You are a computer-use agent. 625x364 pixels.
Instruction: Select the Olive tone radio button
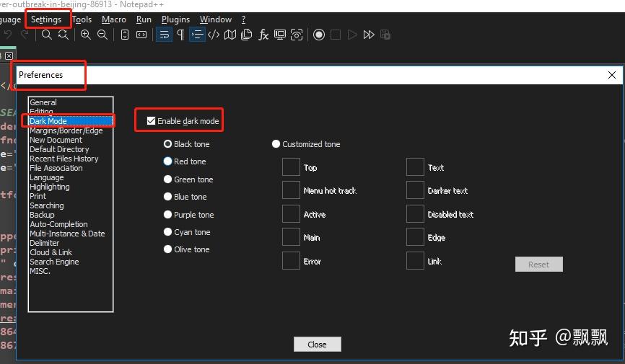(x=168, y=249)
